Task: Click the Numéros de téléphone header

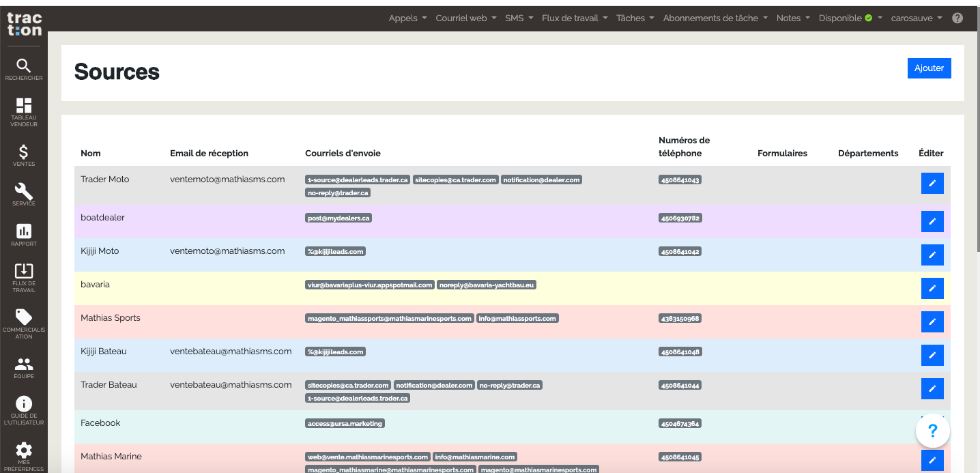Action: tap(684, 147)
